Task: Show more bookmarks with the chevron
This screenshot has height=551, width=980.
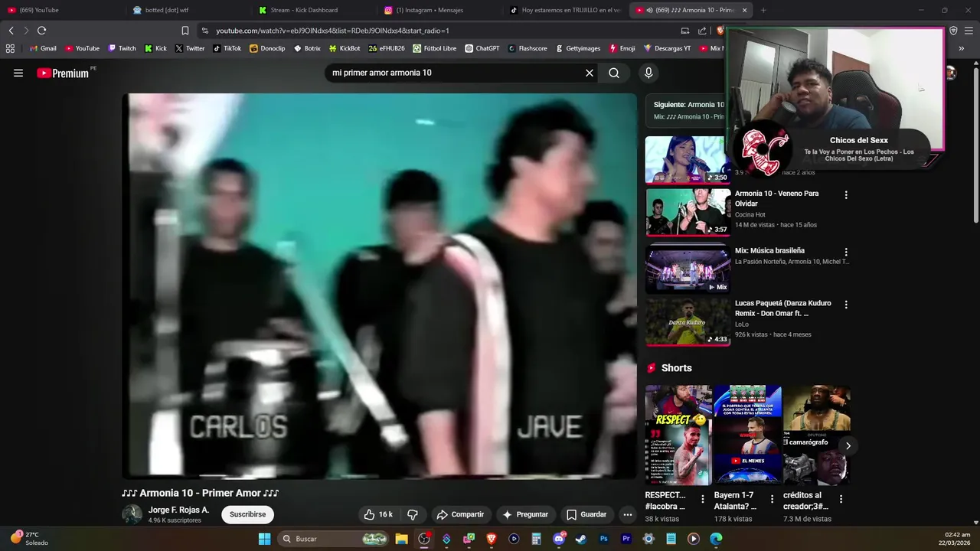Action: [x=961, y=48]
